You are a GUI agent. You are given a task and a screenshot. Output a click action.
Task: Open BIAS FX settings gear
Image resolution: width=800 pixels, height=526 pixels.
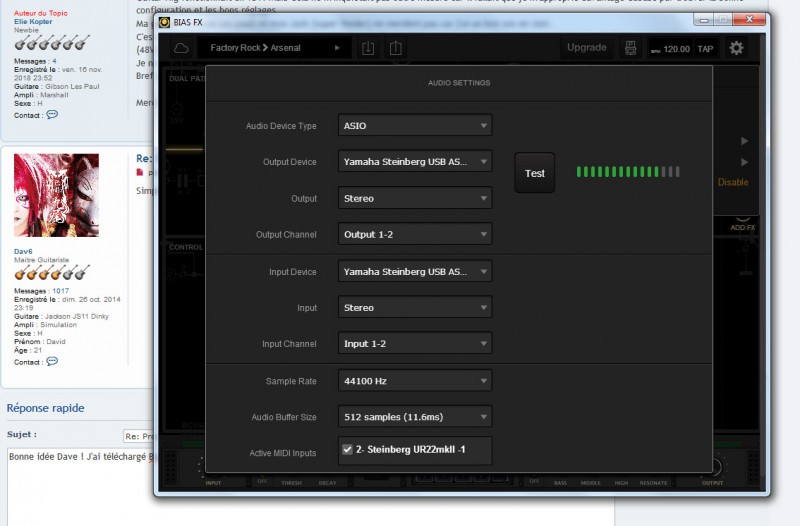tap(736, 48)
